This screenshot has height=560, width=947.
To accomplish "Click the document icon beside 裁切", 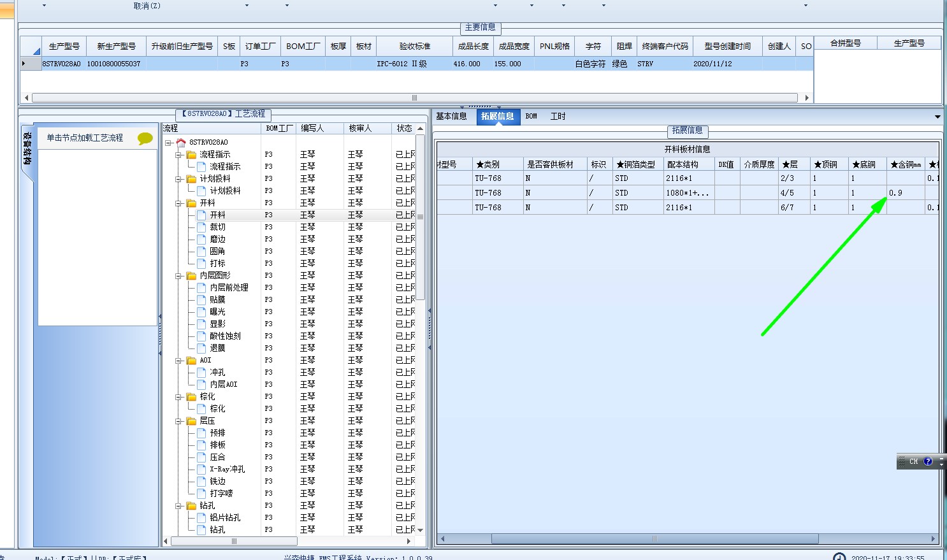I will click(x=201, y=227).
